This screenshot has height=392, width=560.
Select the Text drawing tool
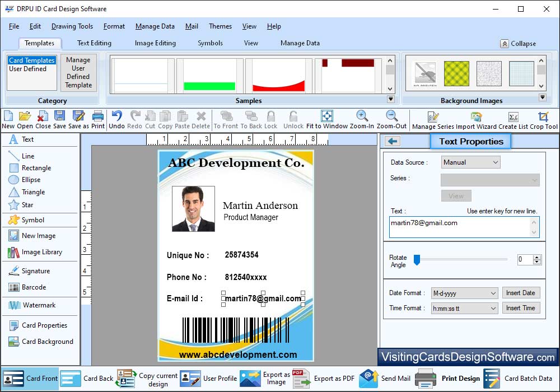click(22, 139)
